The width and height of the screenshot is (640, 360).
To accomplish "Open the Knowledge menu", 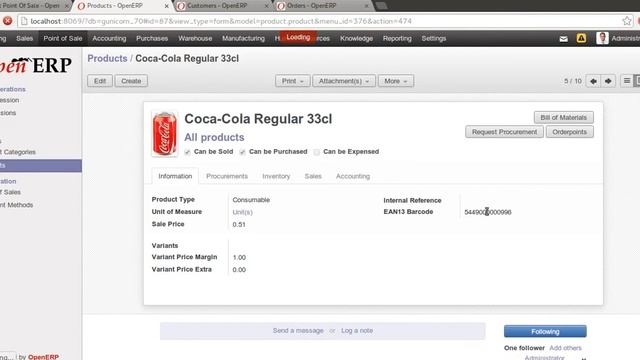I will [x=356, y=38].
